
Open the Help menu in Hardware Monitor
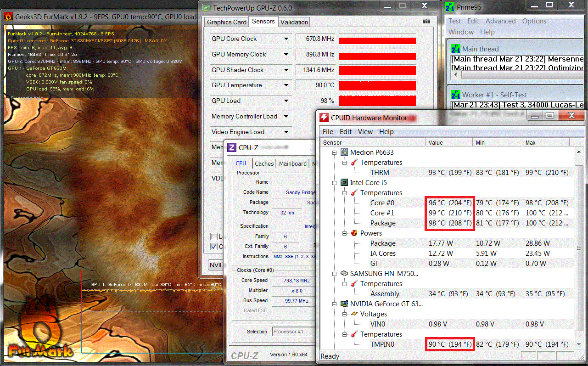point(386,132)
